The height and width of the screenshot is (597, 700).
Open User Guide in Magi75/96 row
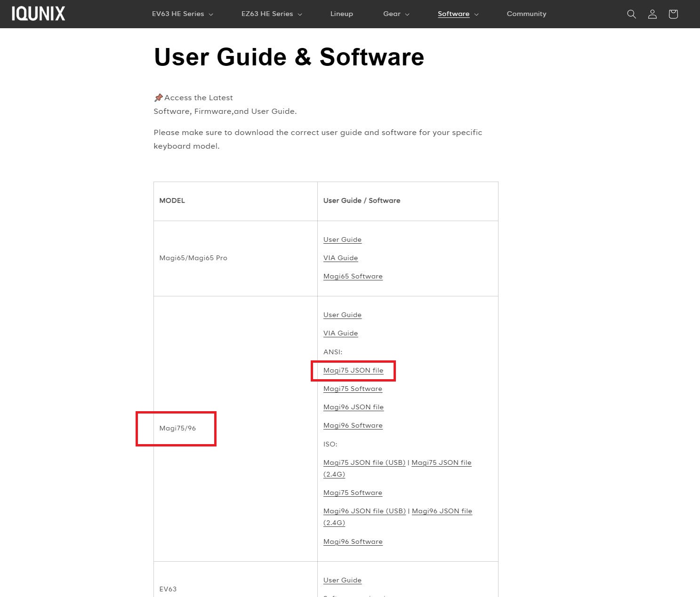[x=342, y=315]
